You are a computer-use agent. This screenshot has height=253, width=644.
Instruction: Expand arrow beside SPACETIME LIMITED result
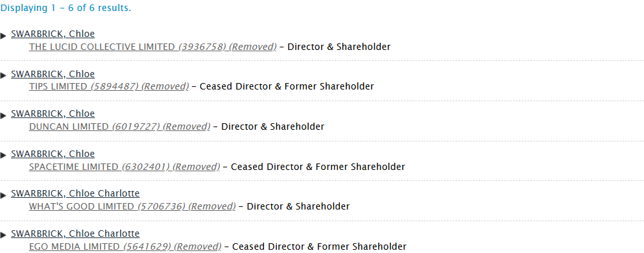(3, 155)
